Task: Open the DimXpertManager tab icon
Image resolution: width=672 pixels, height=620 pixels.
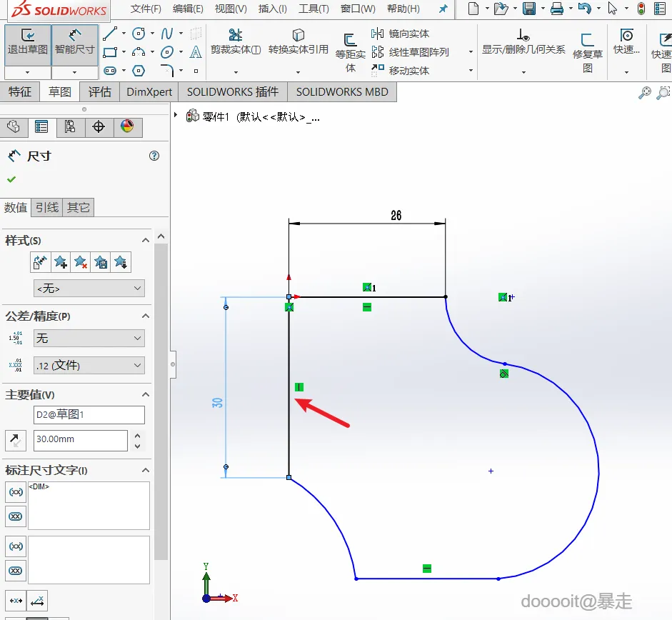Action: pyautogui.click(x=99, y=127)
